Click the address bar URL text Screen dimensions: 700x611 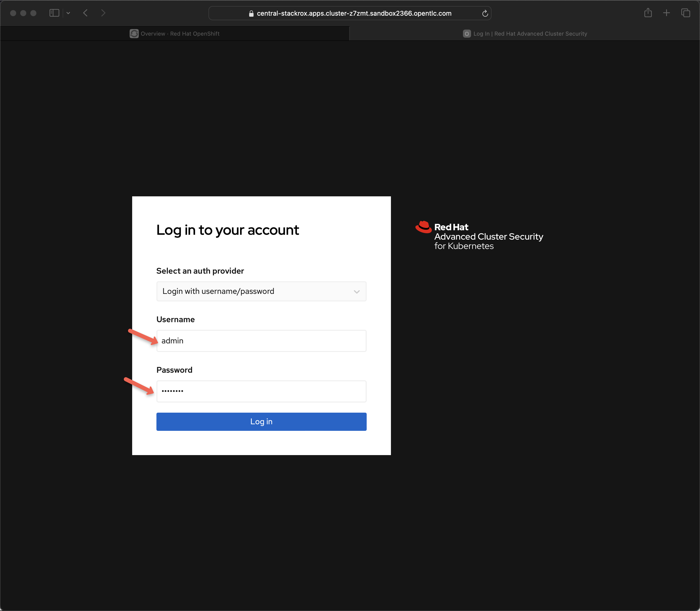(354, 14)
